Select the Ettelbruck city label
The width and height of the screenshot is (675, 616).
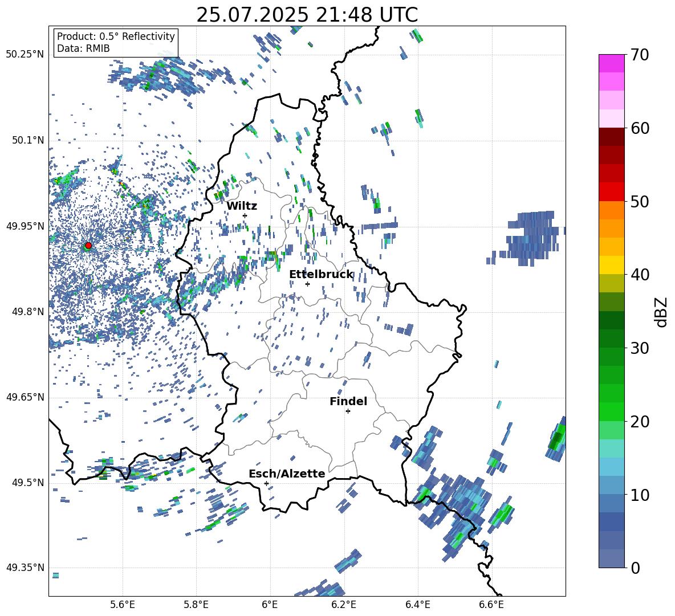pyautogui.click(x=321, y=275)
